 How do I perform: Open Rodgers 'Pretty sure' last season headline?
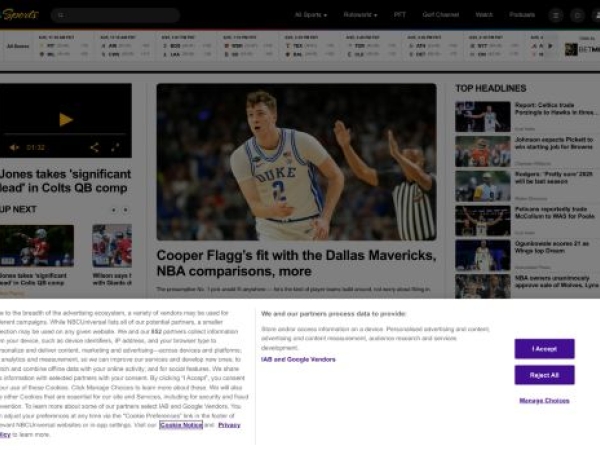click(x=553, y=178)
